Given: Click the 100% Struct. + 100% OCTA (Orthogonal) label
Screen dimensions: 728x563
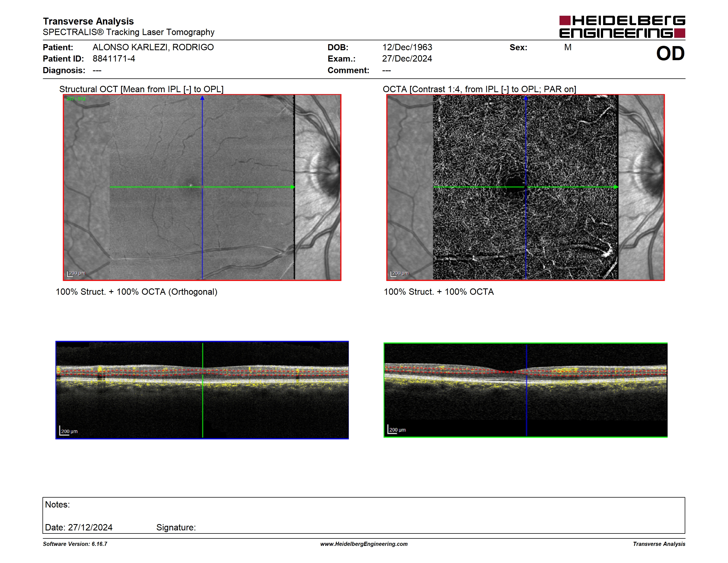Looking at the screenshot, I should pyautogui.click(x=136, y=292).
